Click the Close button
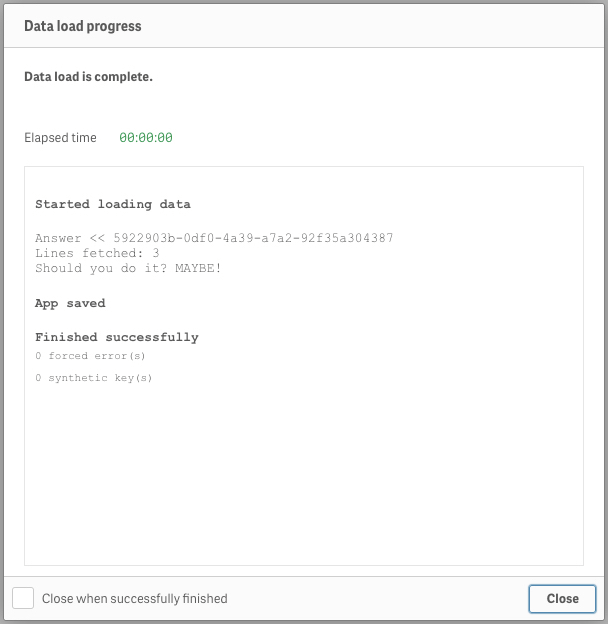This screenshot has height=624, width=608. point(562,599)
